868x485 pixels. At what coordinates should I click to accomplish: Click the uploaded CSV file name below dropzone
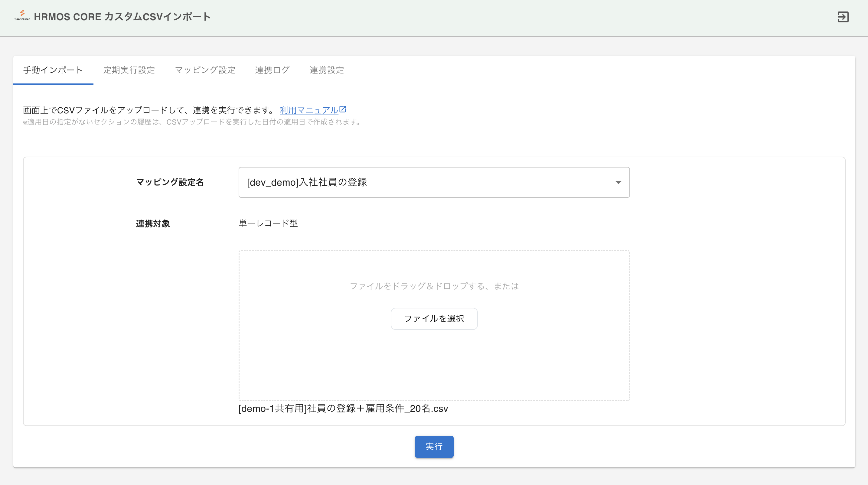(x=343, y=409)
